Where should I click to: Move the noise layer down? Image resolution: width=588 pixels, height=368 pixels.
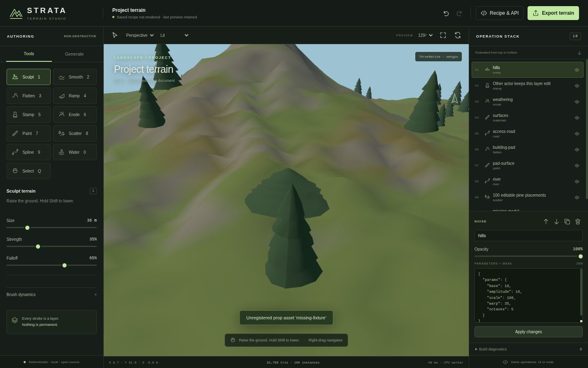[x=557, y=222]
